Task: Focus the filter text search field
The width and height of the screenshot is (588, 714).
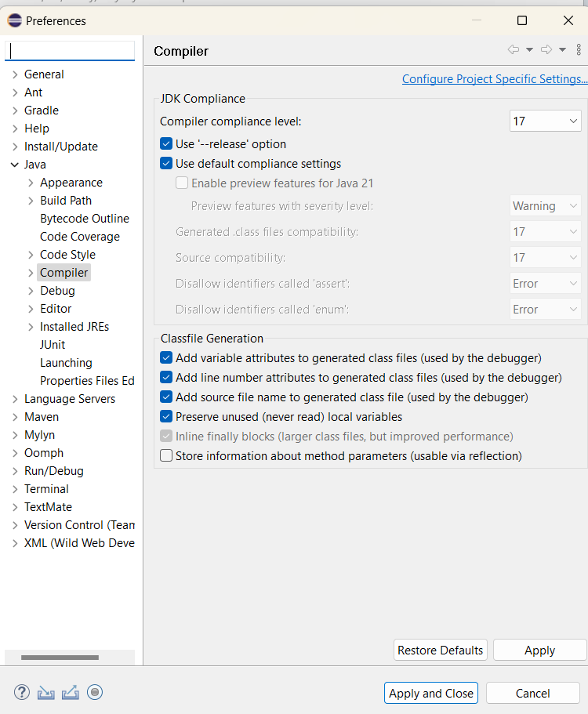Action: [x=70, y=50]
